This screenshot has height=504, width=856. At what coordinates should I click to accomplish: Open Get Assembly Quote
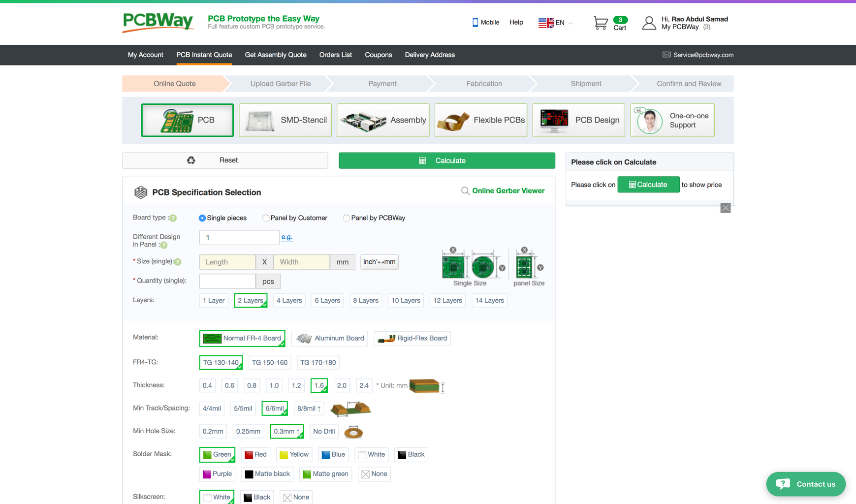tap(276, 55)
